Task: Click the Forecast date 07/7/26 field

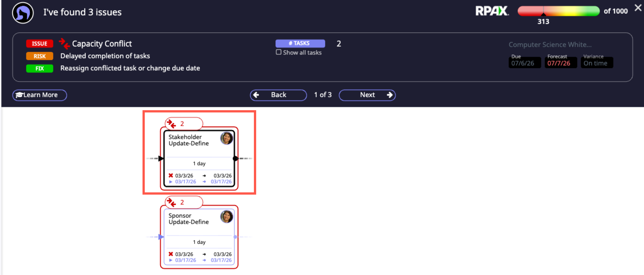Action: (559, 63)
